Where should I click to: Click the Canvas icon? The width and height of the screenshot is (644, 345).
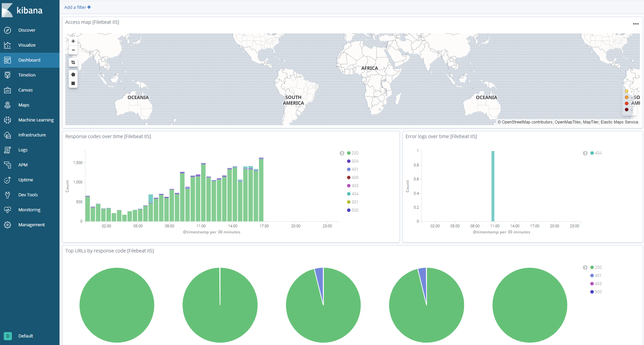(7, 90)
